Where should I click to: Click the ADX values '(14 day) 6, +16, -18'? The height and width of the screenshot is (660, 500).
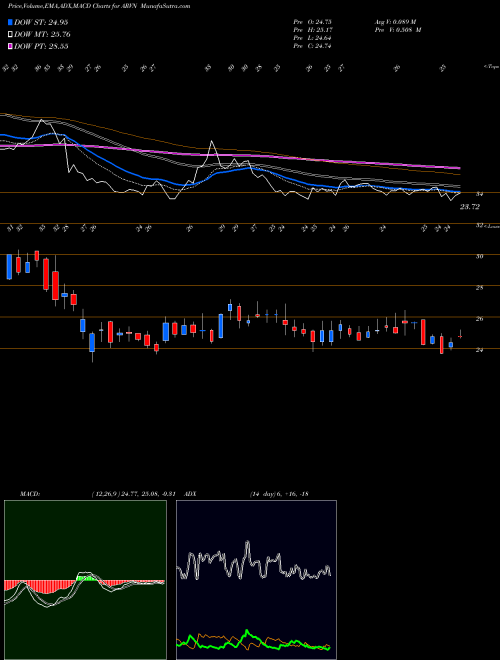pos(279,494)
